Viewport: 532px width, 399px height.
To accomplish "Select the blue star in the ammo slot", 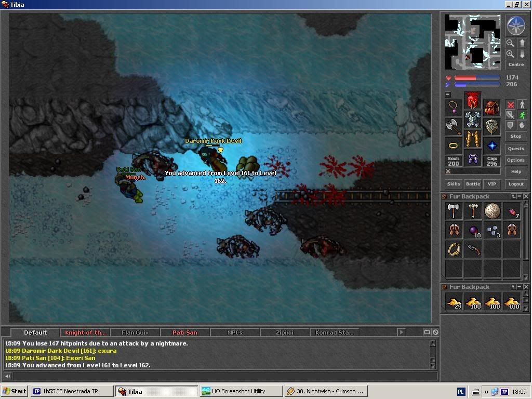I will 492,146.
